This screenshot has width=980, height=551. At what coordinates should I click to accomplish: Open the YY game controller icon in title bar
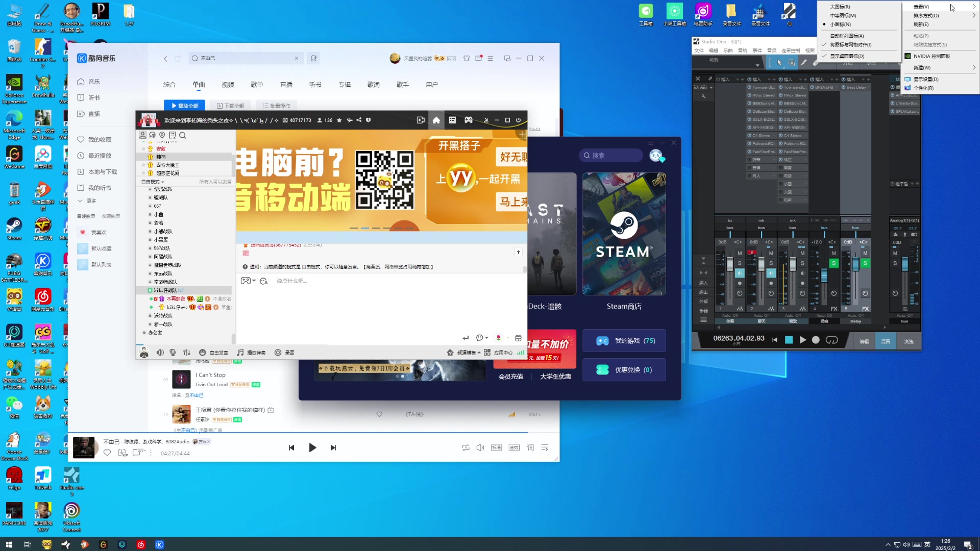point(468,120)
